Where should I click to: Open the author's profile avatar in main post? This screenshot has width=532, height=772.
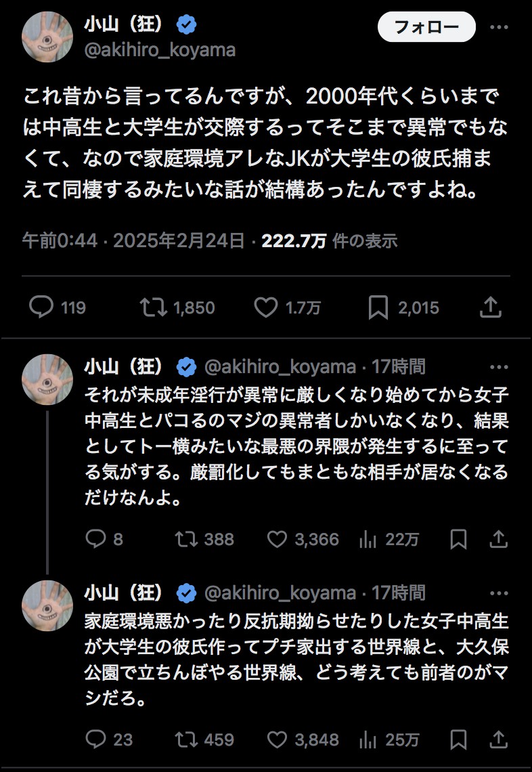point(47,36)
